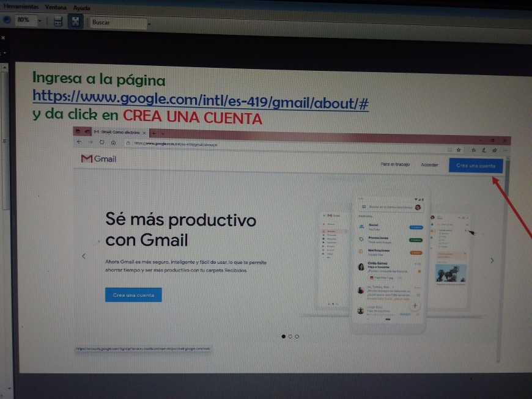Screen dimensions: 532x399
Task: Click the add notes pen icon
Action: (484, 150)
